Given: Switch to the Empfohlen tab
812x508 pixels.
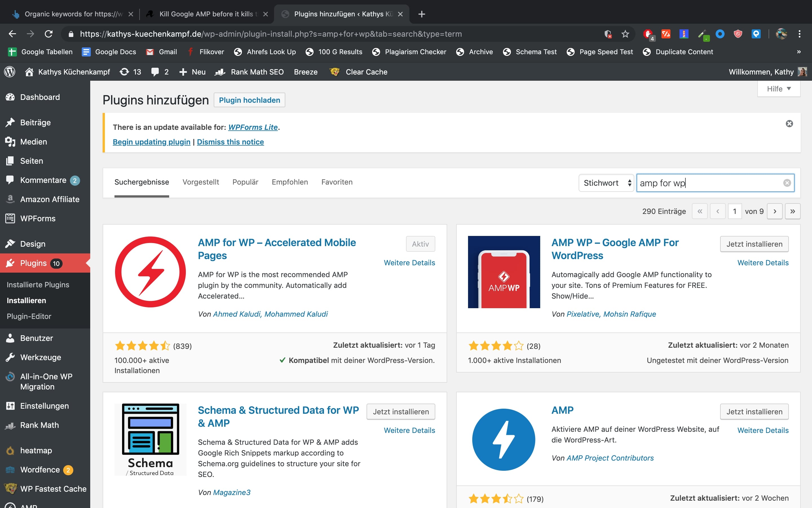Looking at the screenshot, I should pyautogui.click(x=290, y=182).
